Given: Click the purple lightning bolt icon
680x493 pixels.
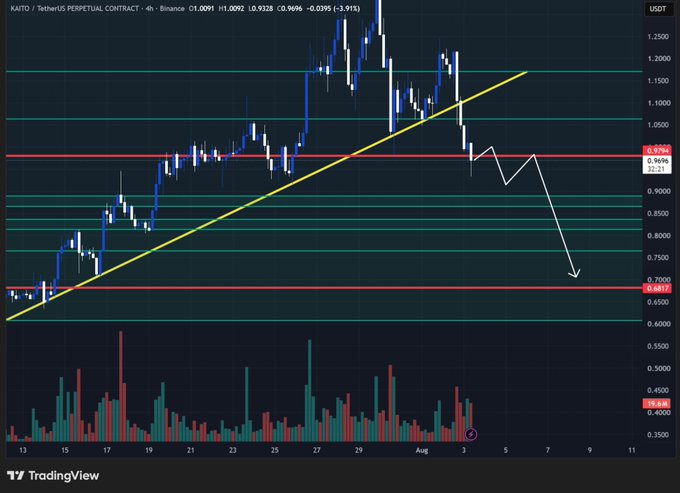Looking at the screenshot, I should pyautogui.click(x=471, y=434).
